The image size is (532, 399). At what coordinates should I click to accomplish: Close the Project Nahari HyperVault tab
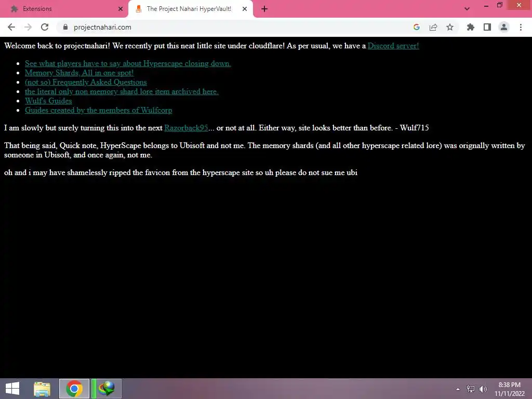(245, 9)
